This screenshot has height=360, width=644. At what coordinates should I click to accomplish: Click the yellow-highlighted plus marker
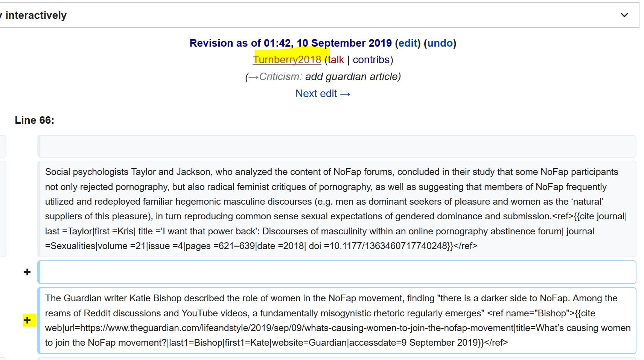(27, 320)
